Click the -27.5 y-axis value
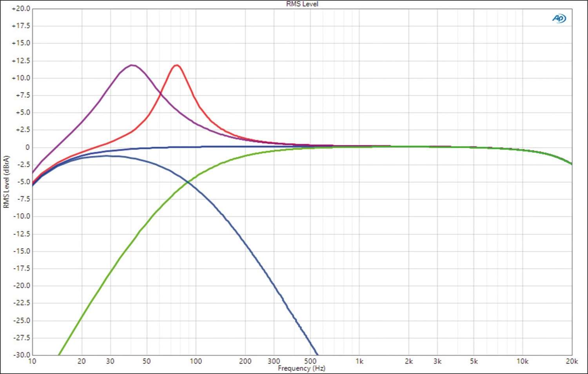 pos(22,338)
